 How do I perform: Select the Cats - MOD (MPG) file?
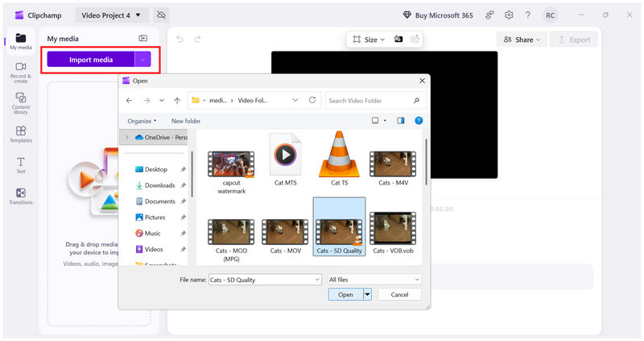[x=231, y=239]
